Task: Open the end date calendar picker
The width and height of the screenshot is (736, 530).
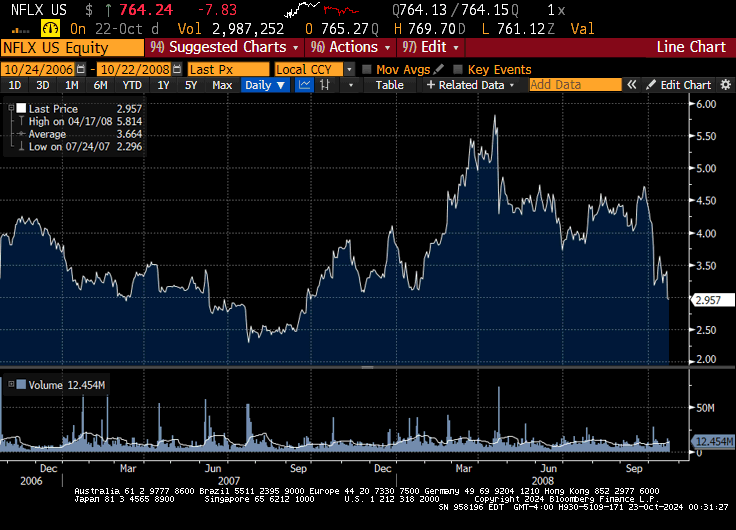Action: click(177, 69)
